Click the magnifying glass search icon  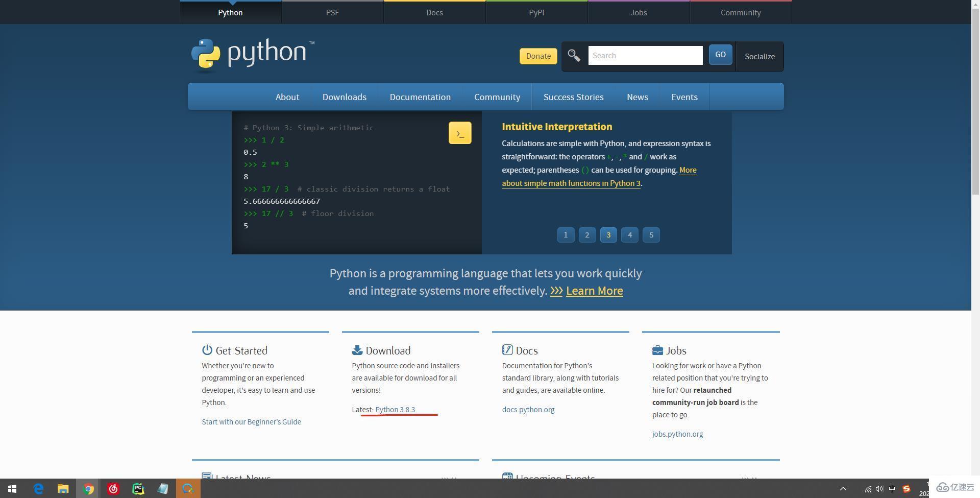click(x=574, y=56)
